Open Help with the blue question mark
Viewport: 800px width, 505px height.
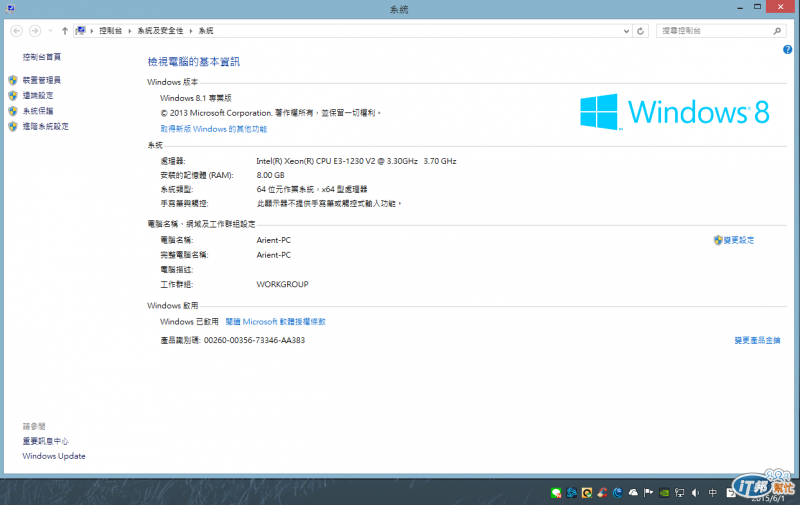click(x=787, y=49)
